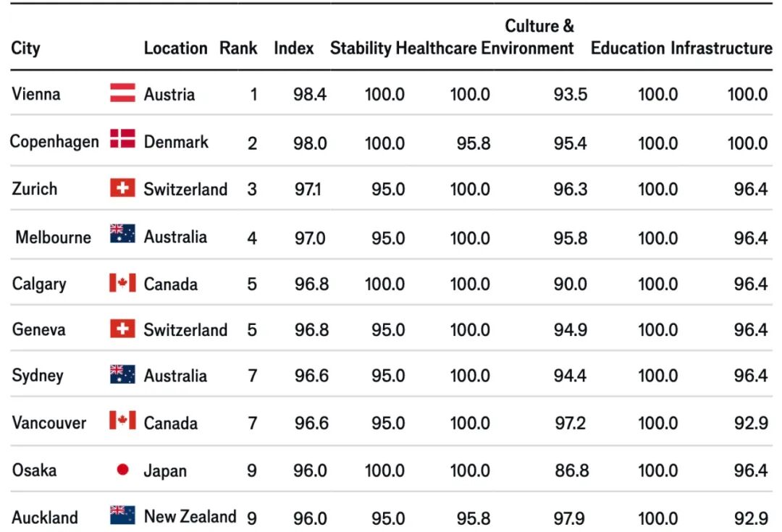Click the Canadian flag in Calgary row

coord(122,282)
